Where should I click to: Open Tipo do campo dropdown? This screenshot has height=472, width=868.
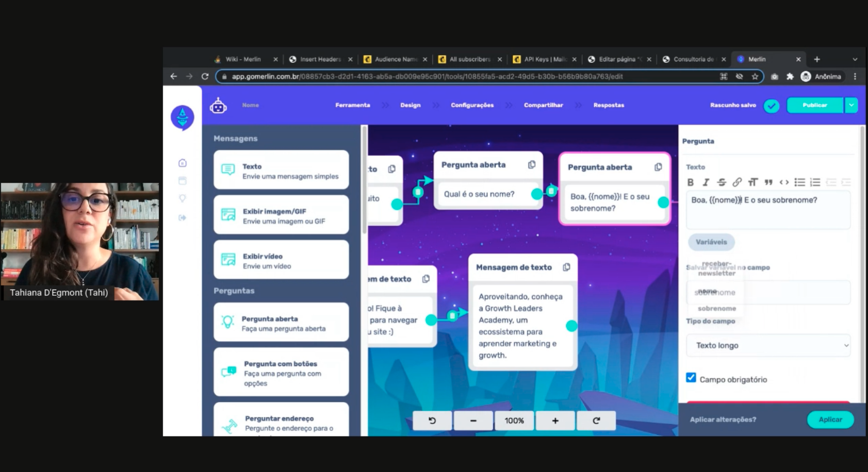(768, 345)
